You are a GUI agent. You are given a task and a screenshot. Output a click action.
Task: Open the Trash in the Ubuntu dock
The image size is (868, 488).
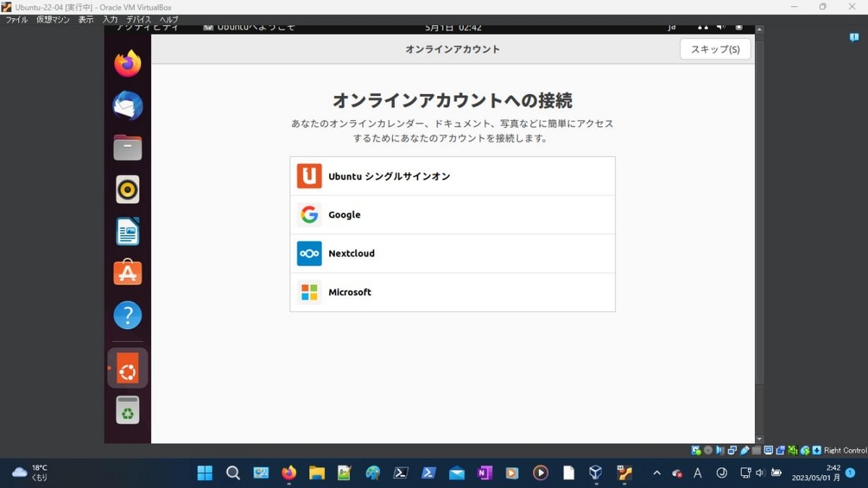point(128,410)
